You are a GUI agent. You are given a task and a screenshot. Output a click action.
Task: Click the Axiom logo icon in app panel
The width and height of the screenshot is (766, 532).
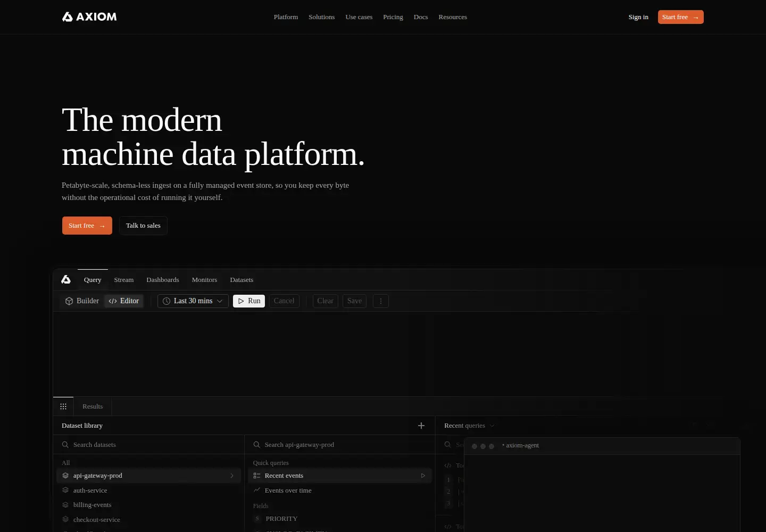pos(66,280)
